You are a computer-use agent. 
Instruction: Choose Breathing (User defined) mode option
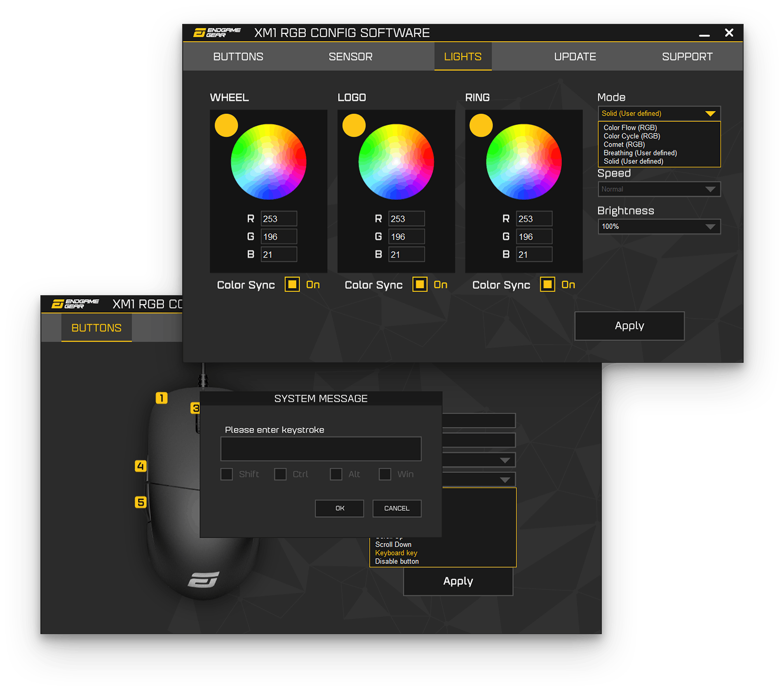tap(640, 153)
